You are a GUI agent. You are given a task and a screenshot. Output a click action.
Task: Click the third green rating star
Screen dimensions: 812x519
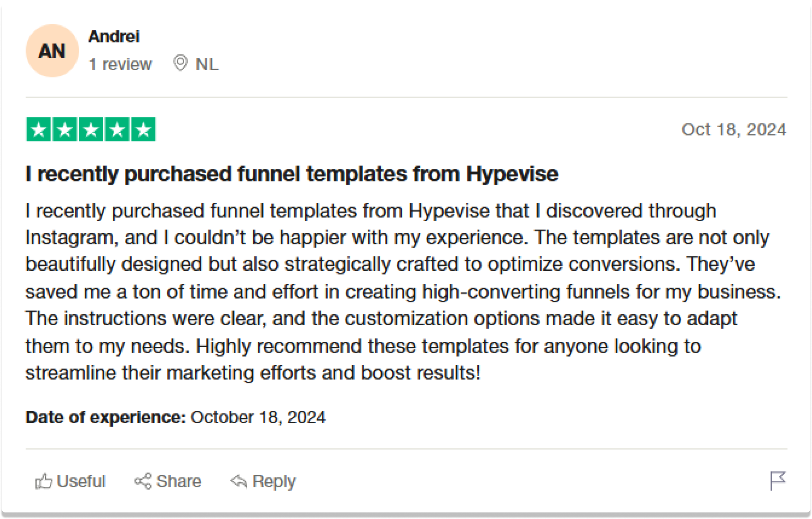coord(91,129)
